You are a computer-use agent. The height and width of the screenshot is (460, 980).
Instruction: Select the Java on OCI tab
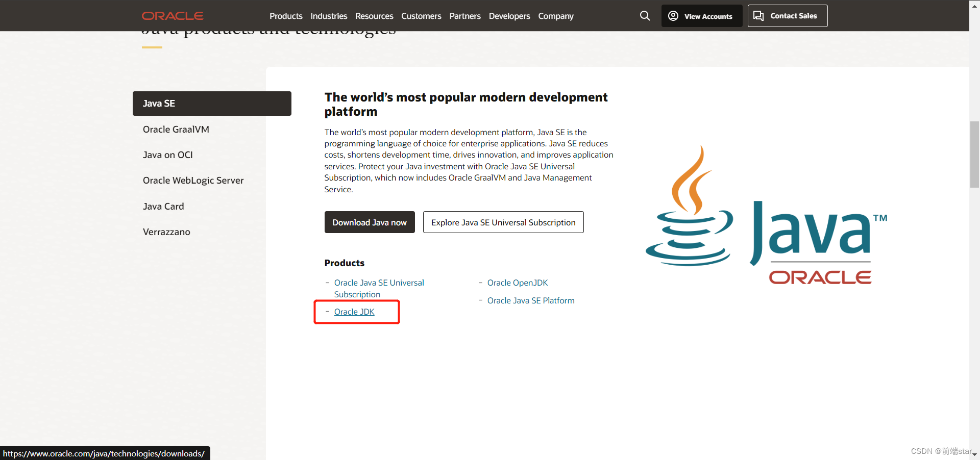pos(168,155)
